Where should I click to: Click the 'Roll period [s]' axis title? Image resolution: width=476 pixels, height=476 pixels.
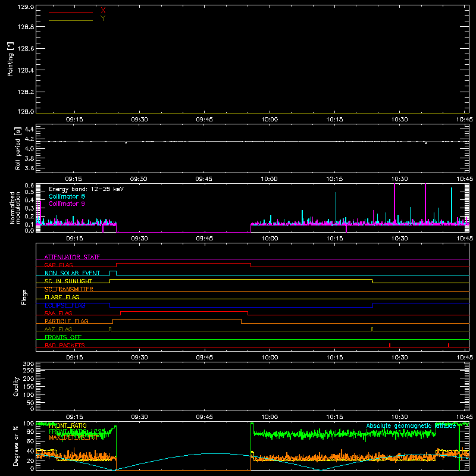[18, 148]
